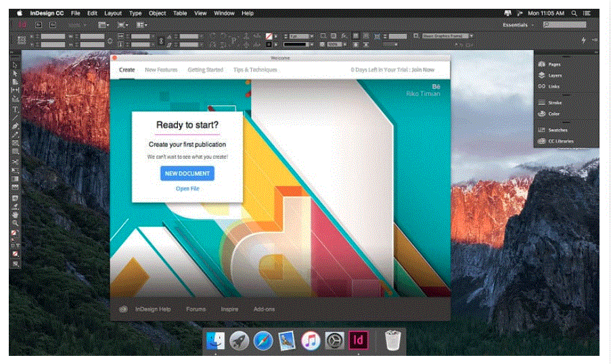Open the Essentials workspace switcher

tap(518, 25)
